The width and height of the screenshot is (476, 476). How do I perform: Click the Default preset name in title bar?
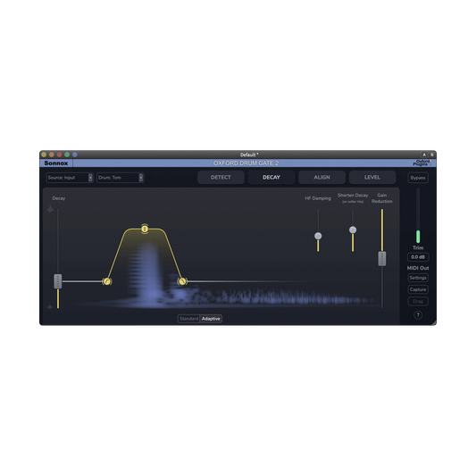click(x=249, y=154)
